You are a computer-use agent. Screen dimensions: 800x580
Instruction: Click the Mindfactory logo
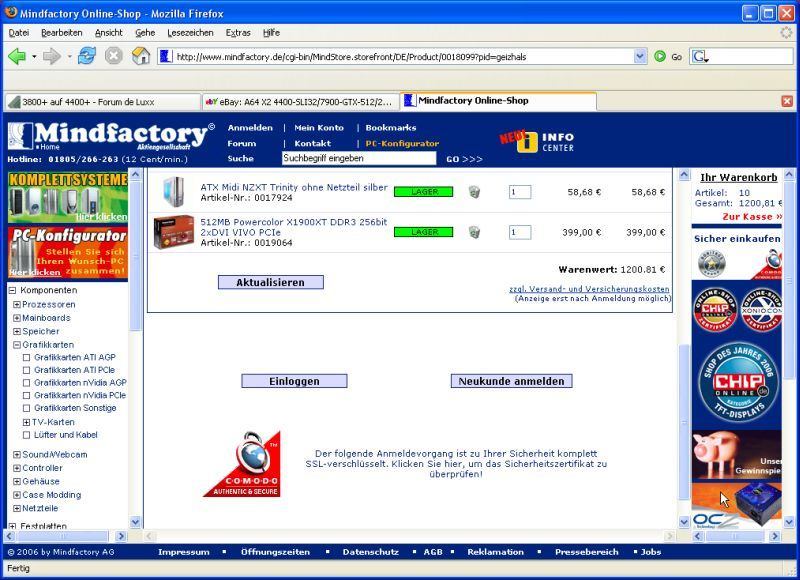[111, 136]
